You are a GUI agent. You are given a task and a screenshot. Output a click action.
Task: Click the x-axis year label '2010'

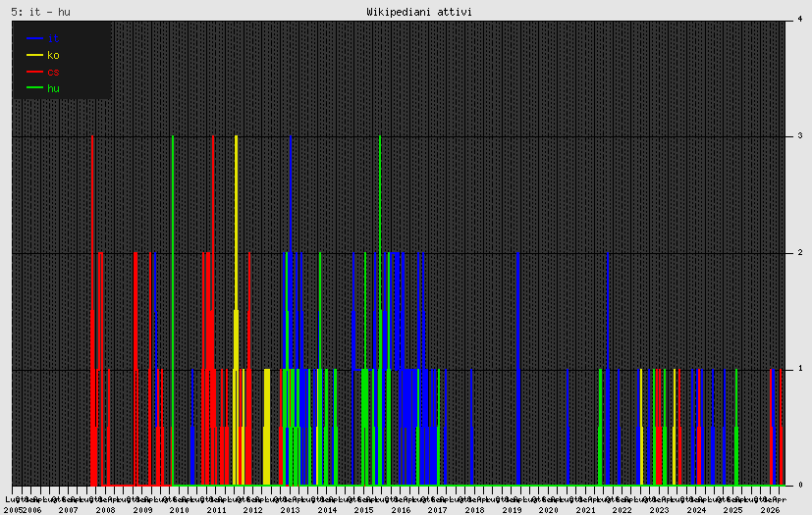point(179,510)
